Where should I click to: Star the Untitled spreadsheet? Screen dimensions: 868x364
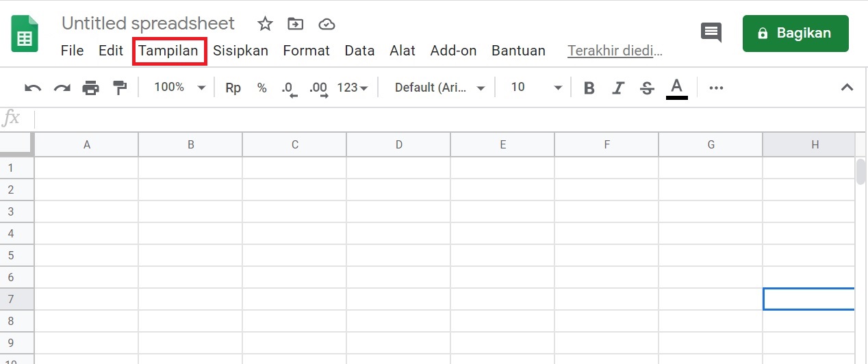(265, 24)
